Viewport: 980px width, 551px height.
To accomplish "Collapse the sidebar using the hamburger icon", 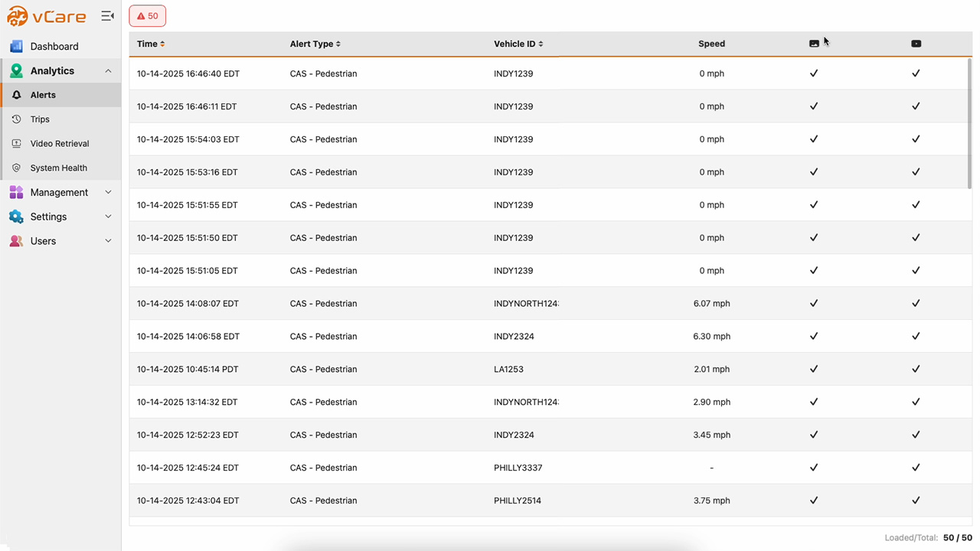I will [x=107, y=15].
